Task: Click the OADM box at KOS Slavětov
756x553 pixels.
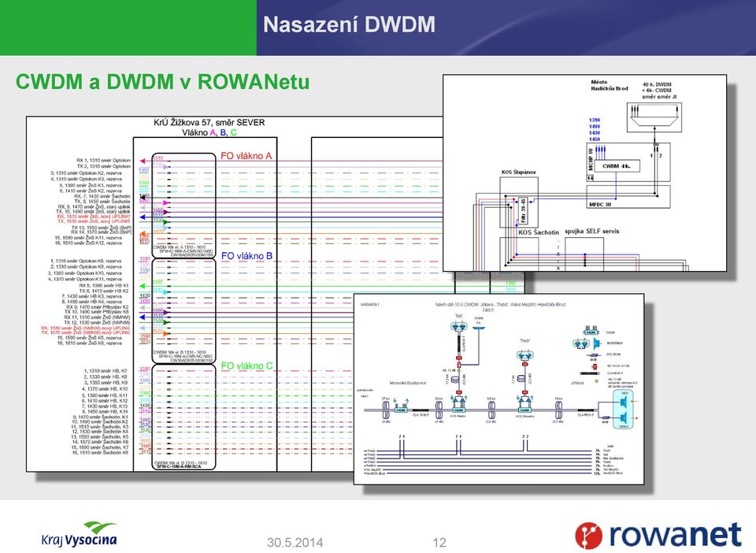Action: 524,410
